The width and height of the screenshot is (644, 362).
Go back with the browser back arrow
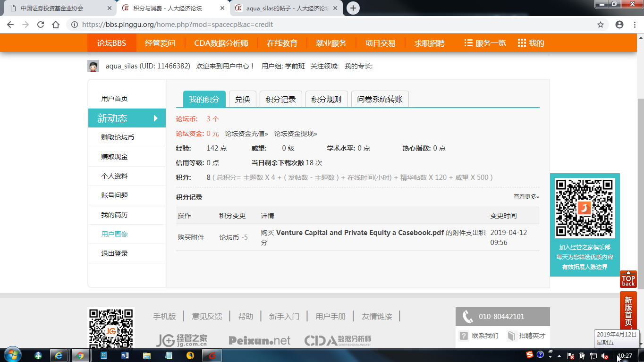coord(11,25)
